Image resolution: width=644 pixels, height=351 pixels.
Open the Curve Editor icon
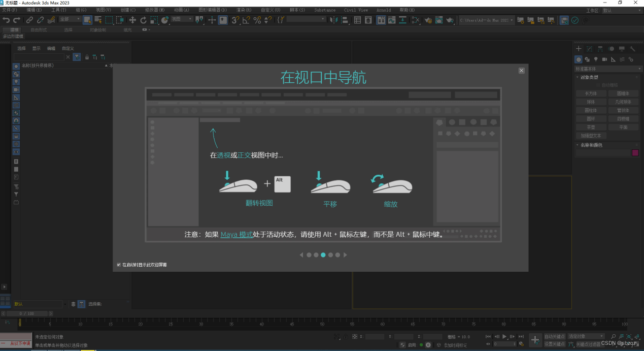pos(391,20)
